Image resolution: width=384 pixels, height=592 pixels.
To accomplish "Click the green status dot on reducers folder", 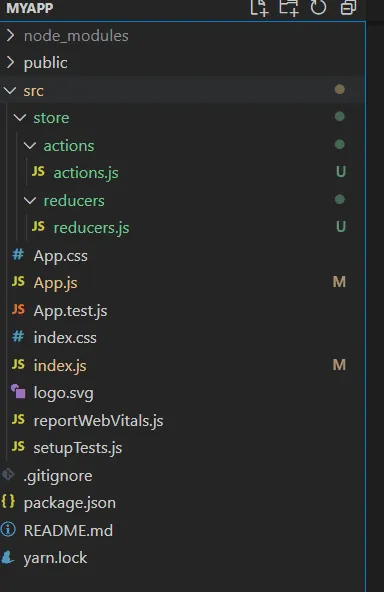I will [x=339, y=199].
